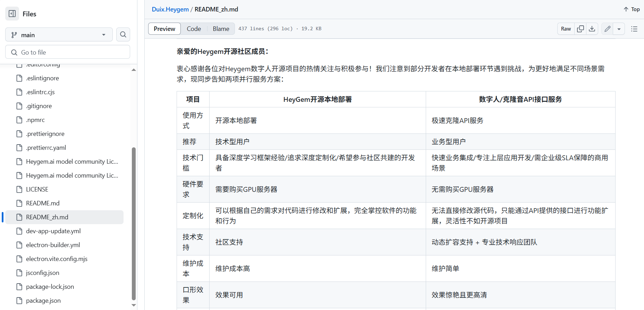Open the main branch dropdown

pos(59,35)
